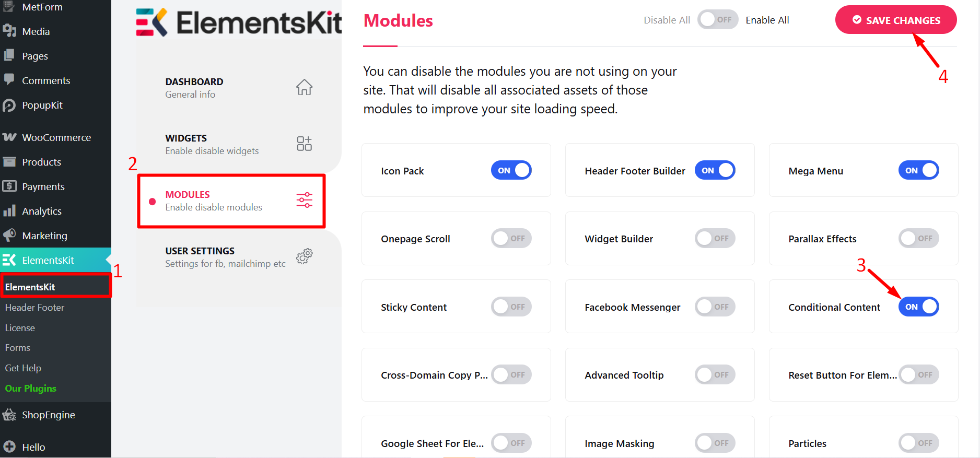
Task: Open the Media library icon
Action: point(10,31)
